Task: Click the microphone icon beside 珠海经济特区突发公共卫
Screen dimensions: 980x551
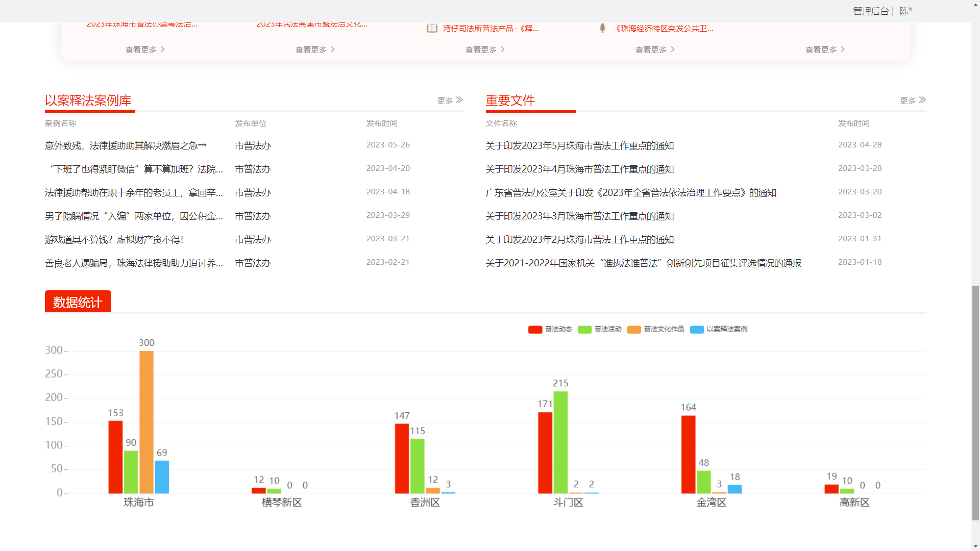Action: tap(602, 28)
